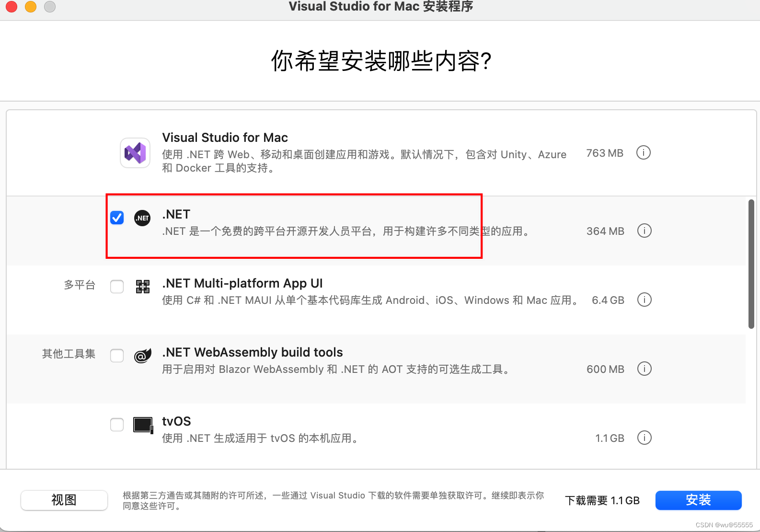Open info icon for tvOS 1.1 GB
This screenshot has height=532, width=760.
pos(645,438)
